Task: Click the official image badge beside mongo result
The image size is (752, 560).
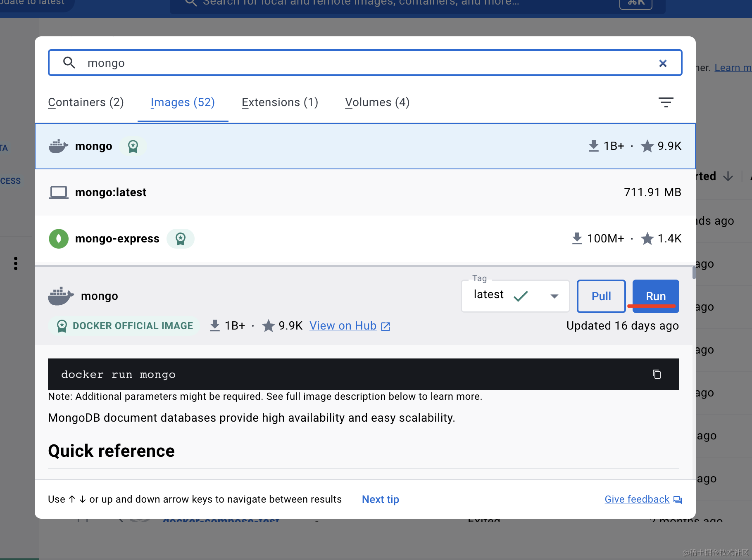Action: point(133,146)
